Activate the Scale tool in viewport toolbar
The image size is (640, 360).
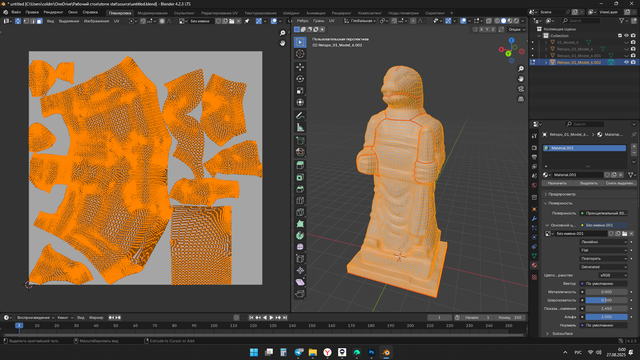point(300,91)
